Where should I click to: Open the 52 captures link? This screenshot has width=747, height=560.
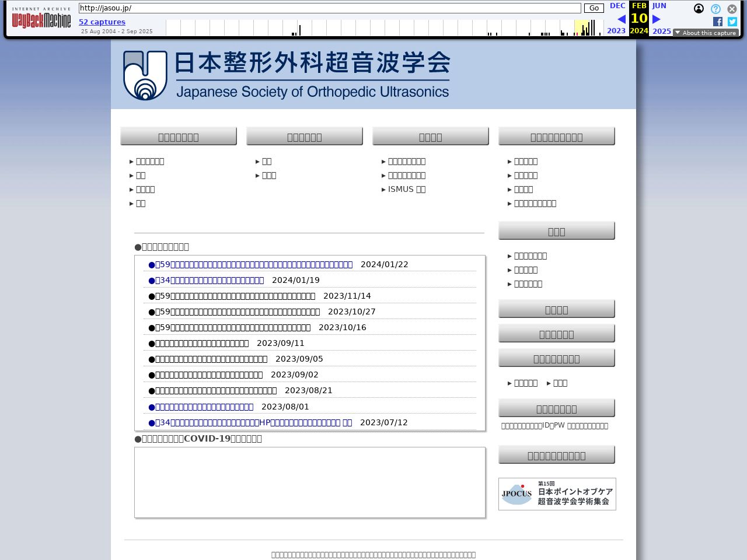[102, 22]
